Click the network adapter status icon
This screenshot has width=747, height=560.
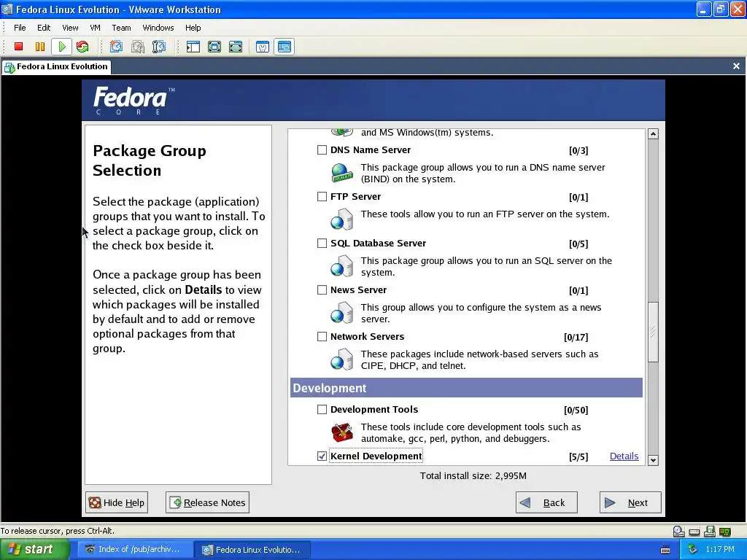tap(725, 532)
